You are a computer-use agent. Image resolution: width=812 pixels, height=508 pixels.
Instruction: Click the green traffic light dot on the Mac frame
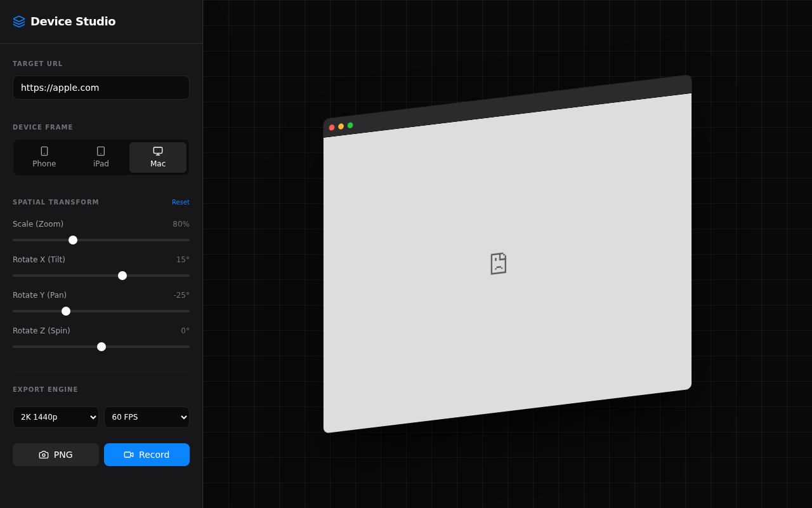coord(350,125)
